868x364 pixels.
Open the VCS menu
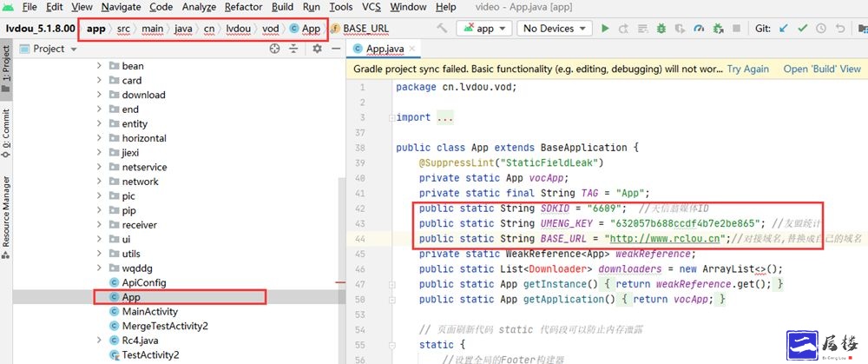371,7
